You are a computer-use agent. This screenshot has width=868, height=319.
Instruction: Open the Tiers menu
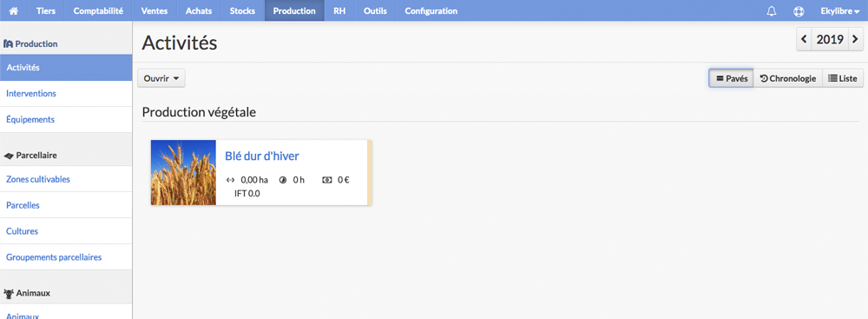(46, 11)
